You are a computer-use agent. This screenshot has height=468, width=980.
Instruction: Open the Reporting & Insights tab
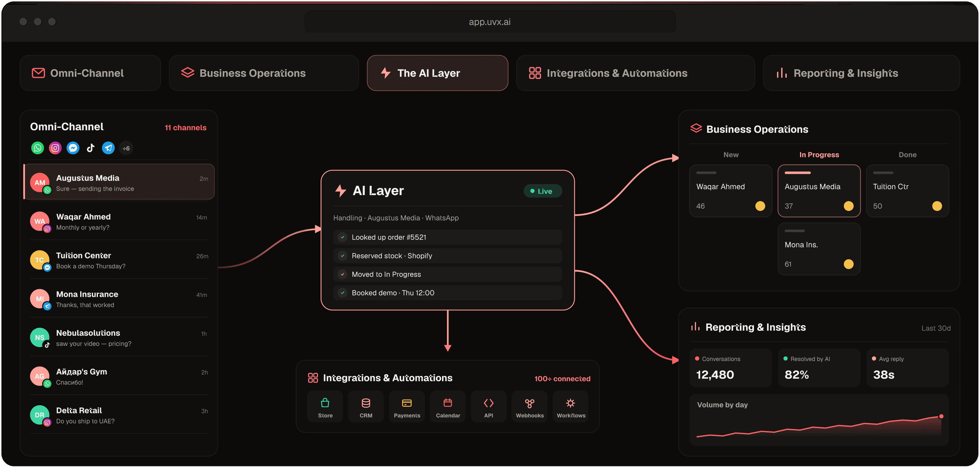(x=862, y=73)
